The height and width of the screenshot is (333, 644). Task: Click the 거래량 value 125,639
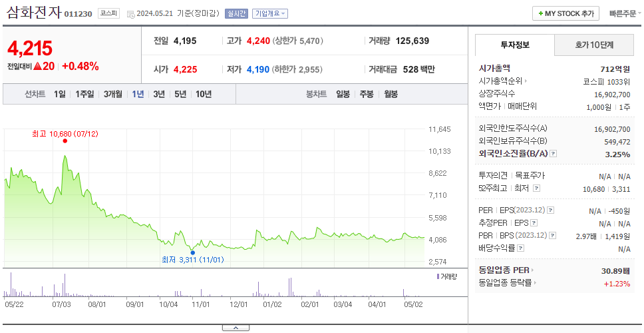tap(412, 41)
